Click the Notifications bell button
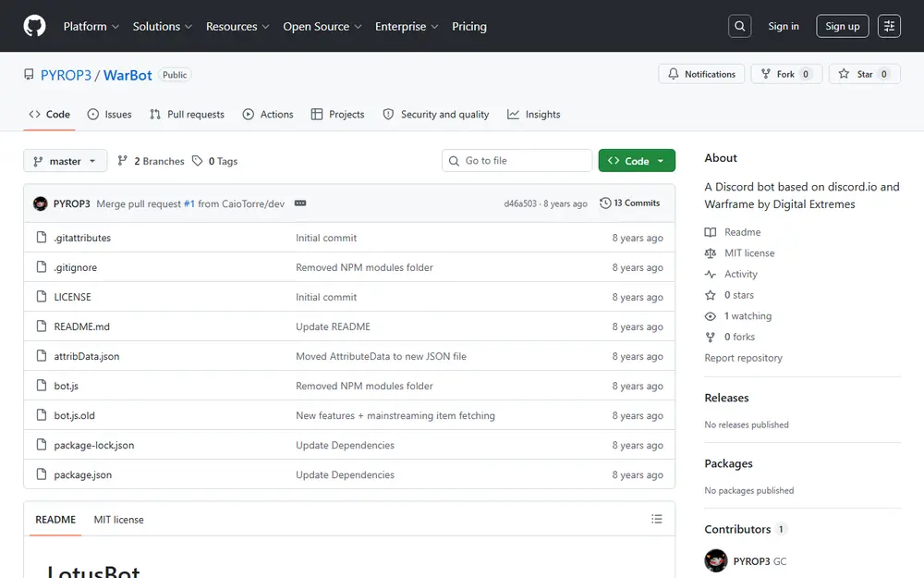The image size is (924, 578). 701,74
